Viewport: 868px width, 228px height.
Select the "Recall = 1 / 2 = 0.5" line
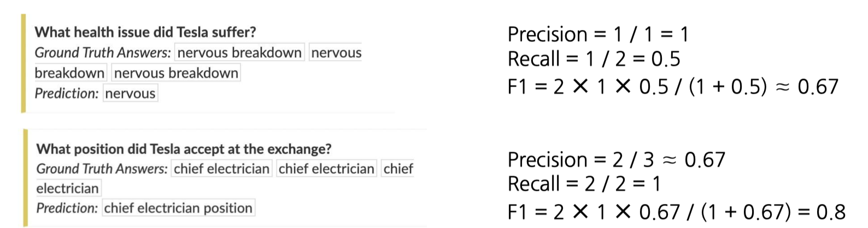(594, 59)
